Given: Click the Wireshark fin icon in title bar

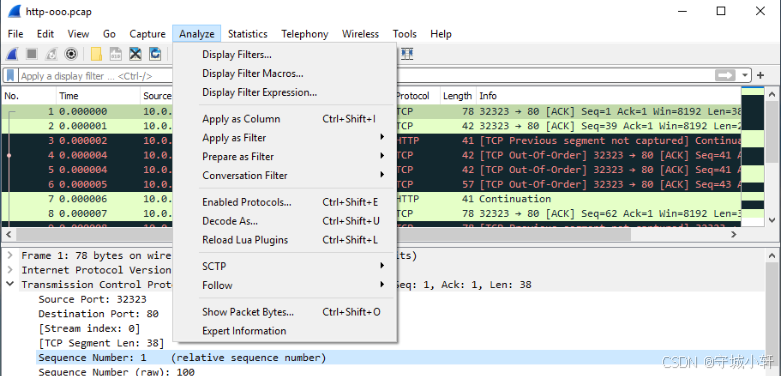Looking at the screenshot, I should point(14,11).
